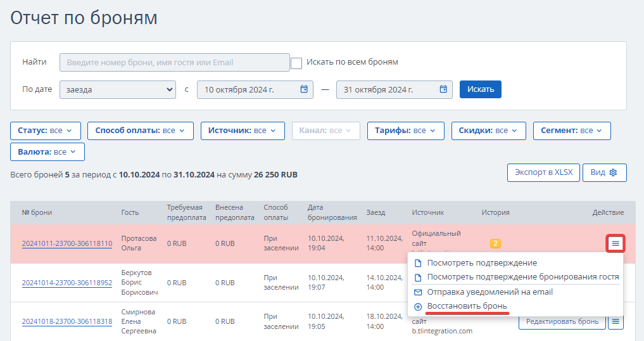This screenshot has width=644, height=341.
Task: Click document icon beside guest booking confirmation
Action: [x=418, y=277]
